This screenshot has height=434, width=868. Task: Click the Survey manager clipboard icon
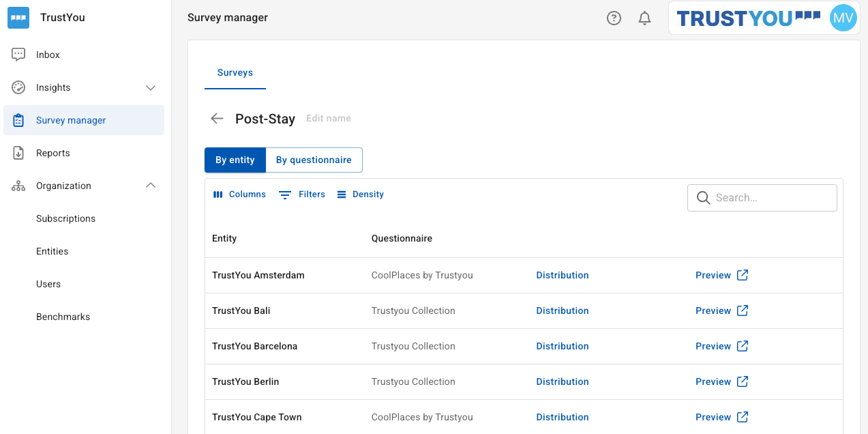pyautogui.click(x=18, y=120)
